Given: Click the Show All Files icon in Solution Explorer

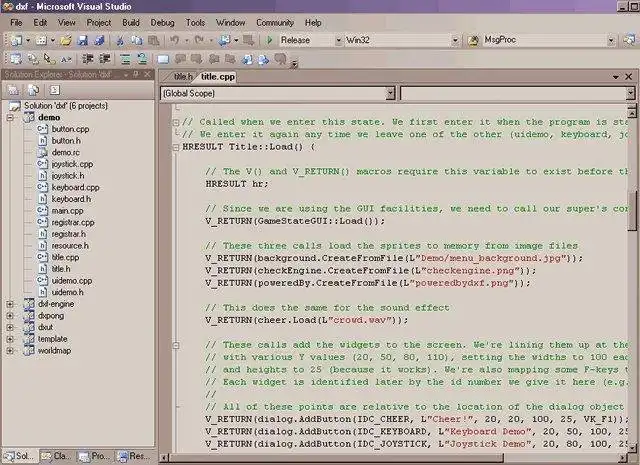Looking at the screenshot, I should [33, 90].
